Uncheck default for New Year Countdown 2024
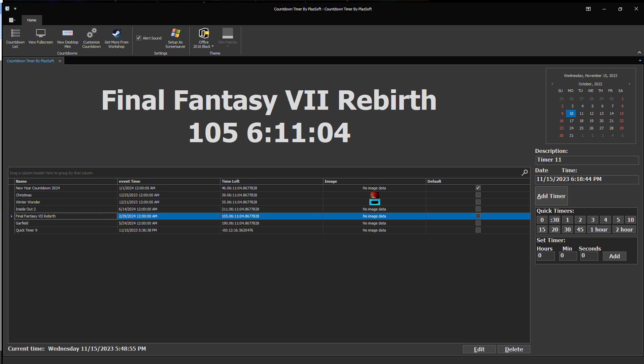The height and width of the screenshot is (364, 644). point(478,188)
